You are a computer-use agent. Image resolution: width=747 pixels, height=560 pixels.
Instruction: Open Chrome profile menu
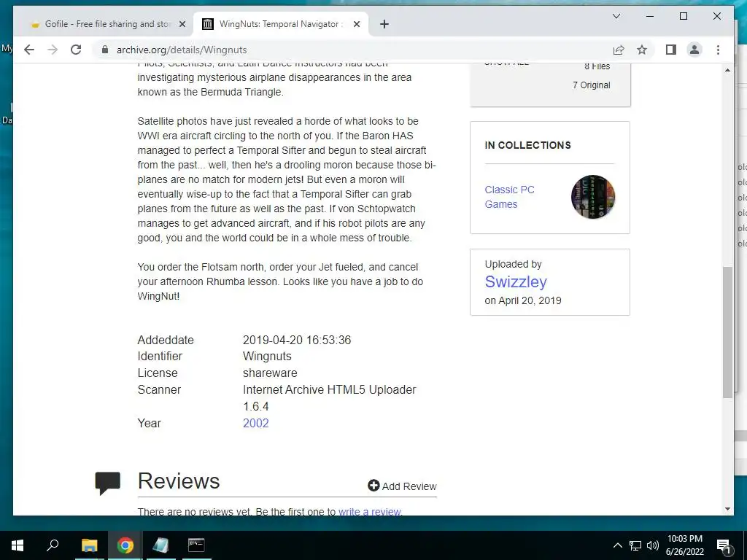[694, 50]
